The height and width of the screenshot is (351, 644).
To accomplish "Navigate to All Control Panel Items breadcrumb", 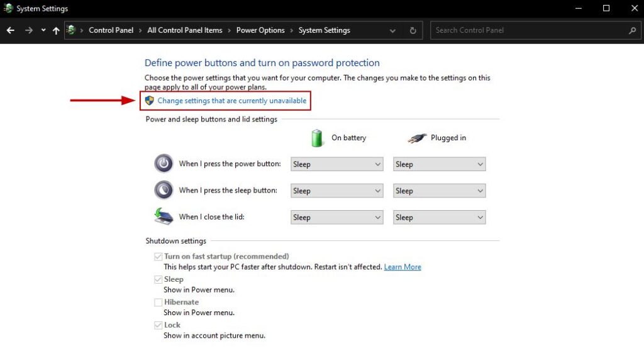I will point(185,30).
